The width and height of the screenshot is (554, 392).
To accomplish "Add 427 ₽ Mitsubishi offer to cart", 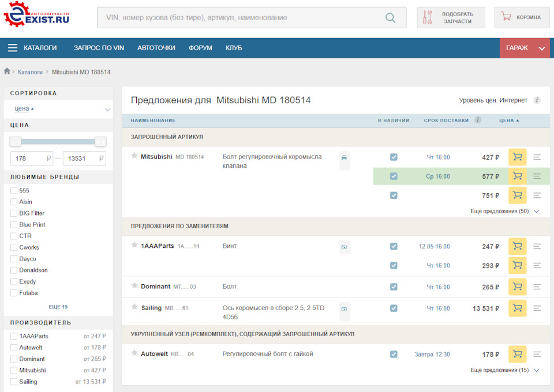I will tap(517, 157).
